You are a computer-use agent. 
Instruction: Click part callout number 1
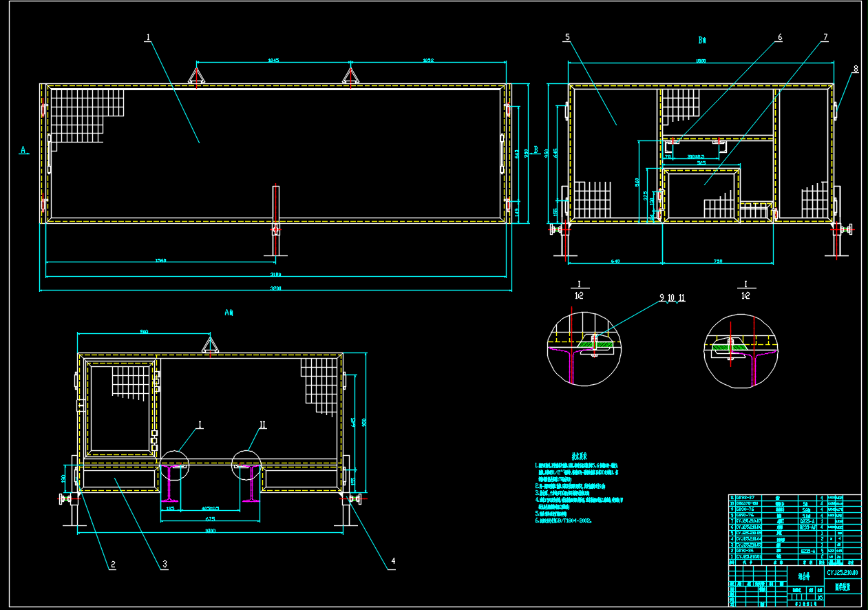[x=147, y=39]
